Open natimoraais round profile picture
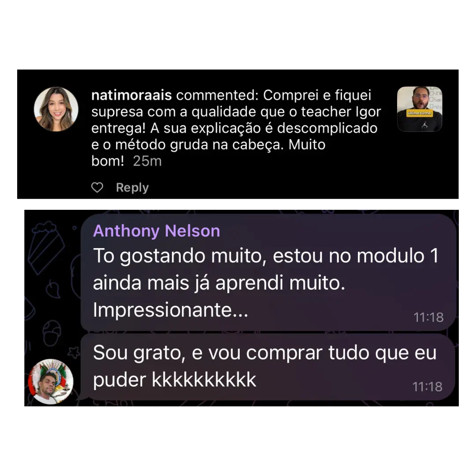 [x=56, y=109]
